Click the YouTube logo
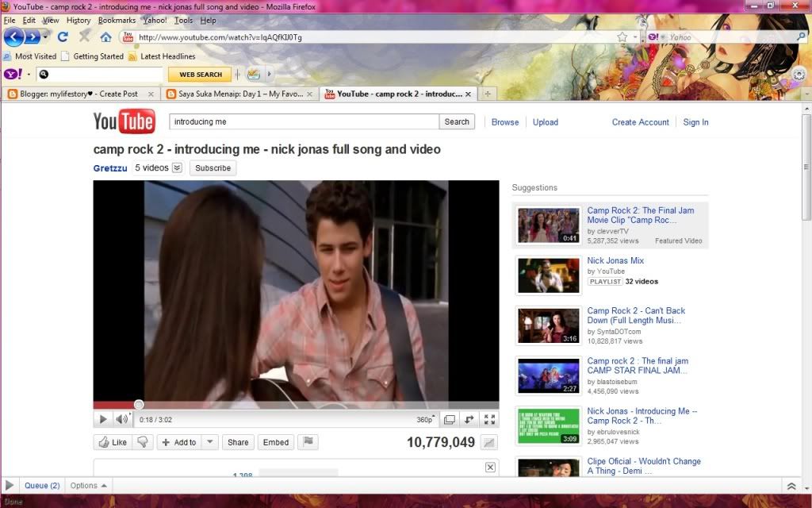This screenshot has height=508, width=812. click(x=124, y=121)
